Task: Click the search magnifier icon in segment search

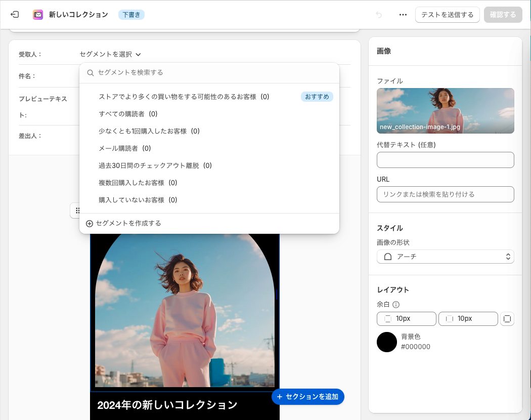Action: coord(90,72)
